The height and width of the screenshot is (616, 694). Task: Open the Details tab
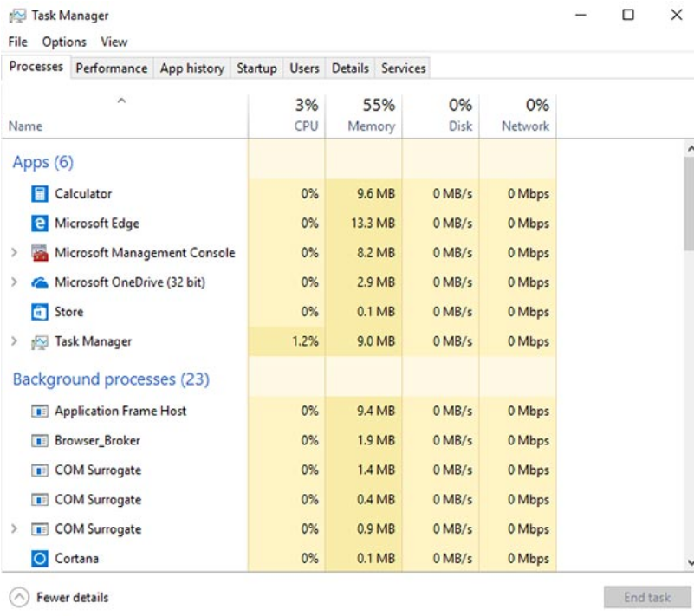click(350, 68)
